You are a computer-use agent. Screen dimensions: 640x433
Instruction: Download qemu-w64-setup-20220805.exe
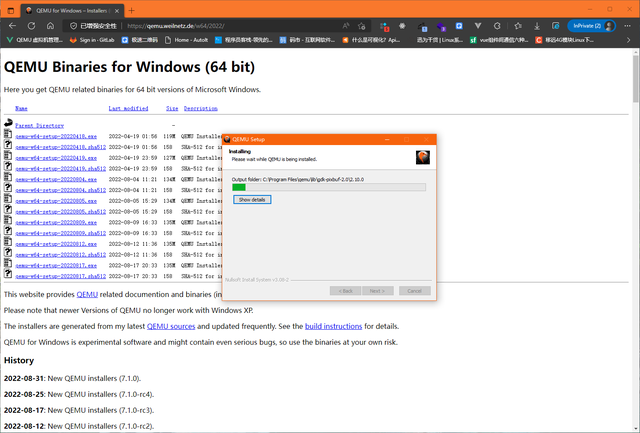point(56,201)
